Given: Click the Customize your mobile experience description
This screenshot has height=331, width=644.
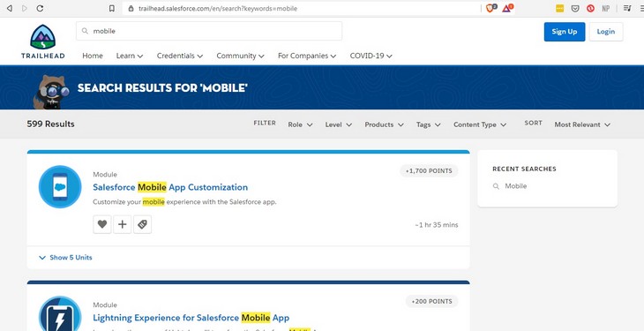Looking at the screenshot, I should tap(184, 202).
